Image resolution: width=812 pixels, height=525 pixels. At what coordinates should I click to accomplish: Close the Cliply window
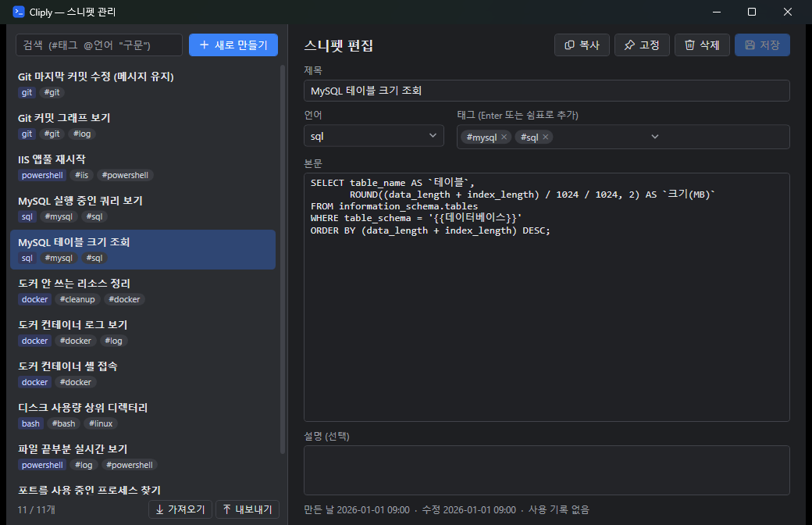[788, 12]
